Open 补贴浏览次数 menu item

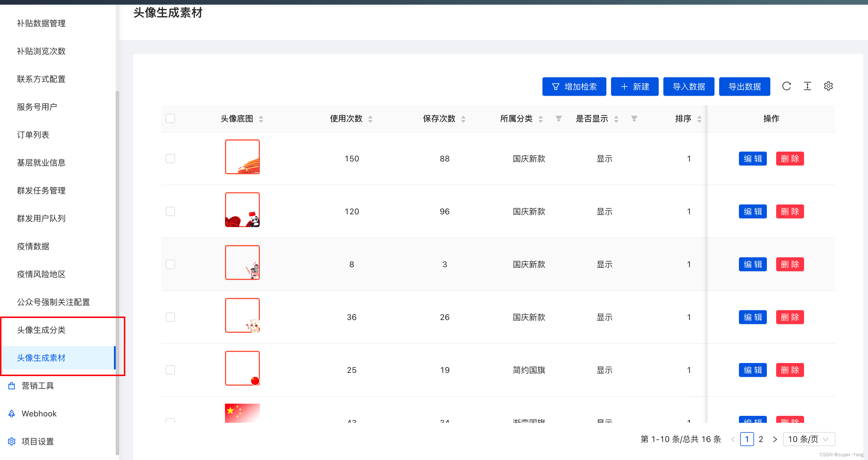click(x=41, y=51)
